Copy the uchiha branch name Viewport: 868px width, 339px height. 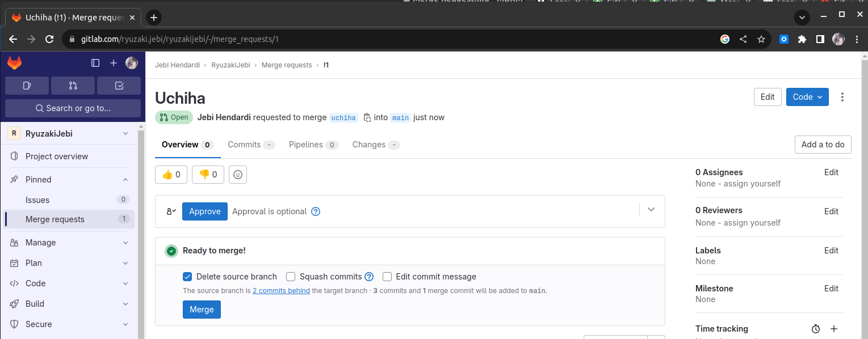click(367, 117)
